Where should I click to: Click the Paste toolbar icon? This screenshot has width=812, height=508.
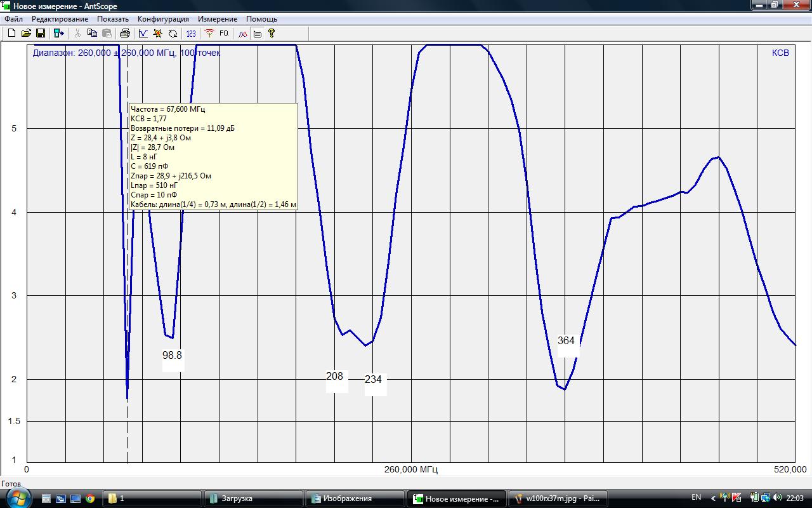pyautogui.click(x=107, y=33)
